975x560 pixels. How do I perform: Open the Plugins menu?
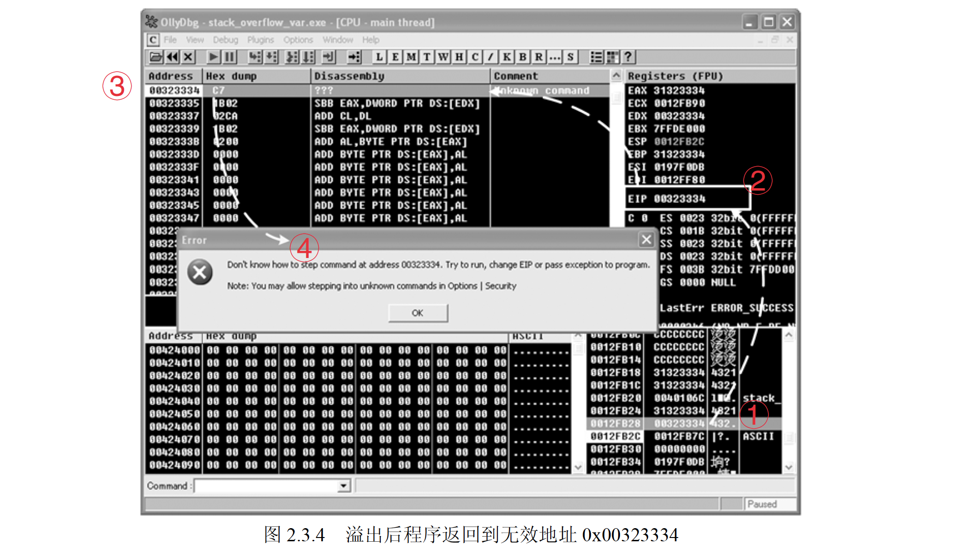tap(260, 40)
